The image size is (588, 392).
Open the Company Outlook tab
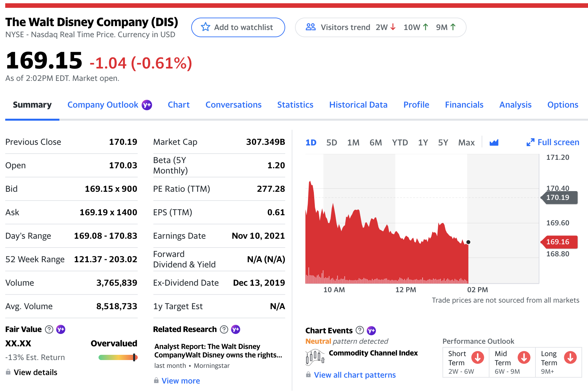(103, 105)
